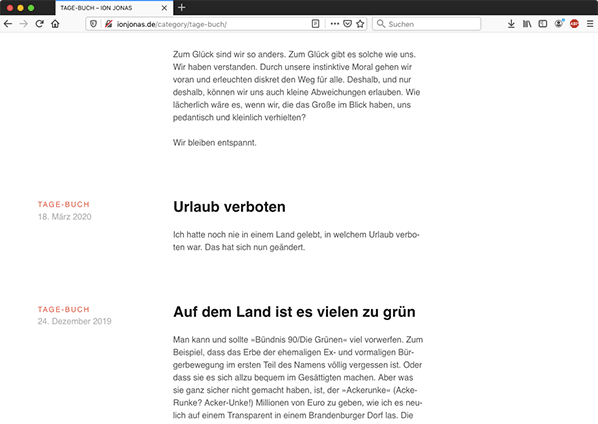Open the downloads panel

click(511, 24)
